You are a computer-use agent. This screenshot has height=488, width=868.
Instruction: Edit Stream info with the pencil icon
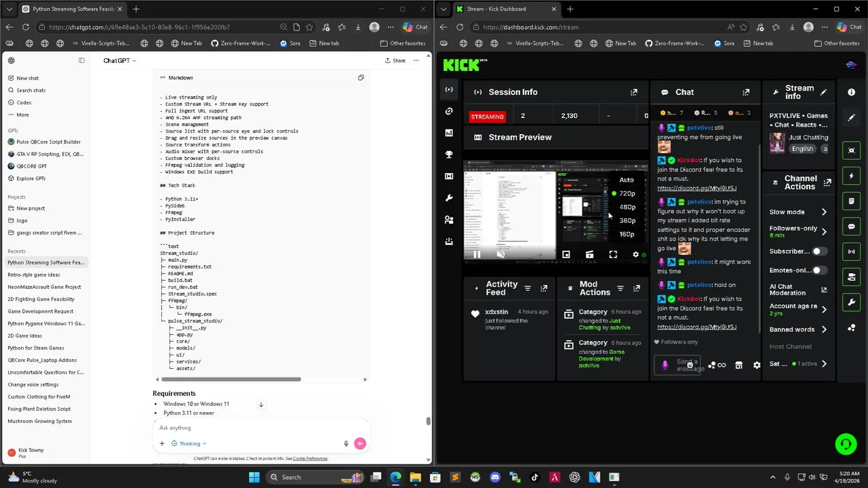(x=823, y=92)
